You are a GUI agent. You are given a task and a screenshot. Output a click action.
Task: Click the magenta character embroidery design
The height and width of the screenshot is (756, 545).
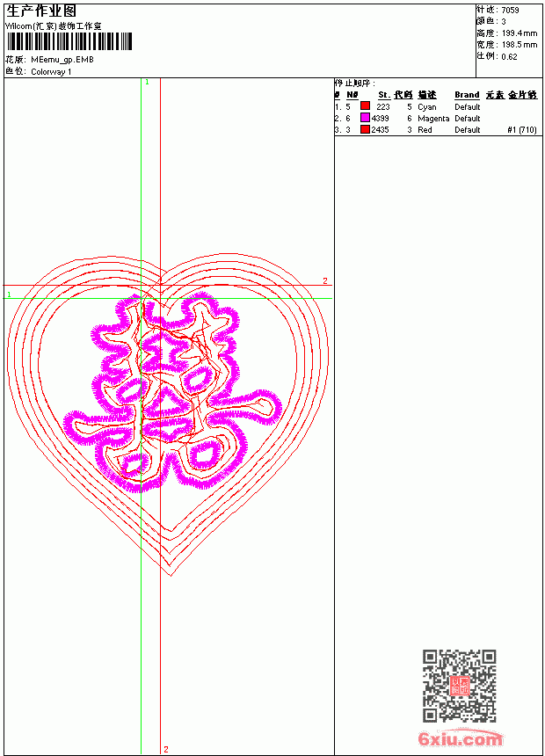coord(172,391)
